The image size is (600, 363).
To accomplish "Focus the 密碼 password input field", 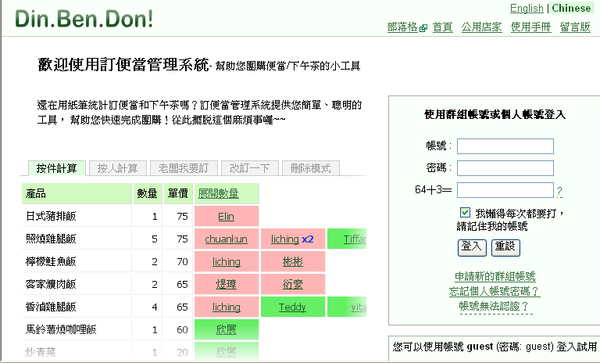I will coord(505,168).
